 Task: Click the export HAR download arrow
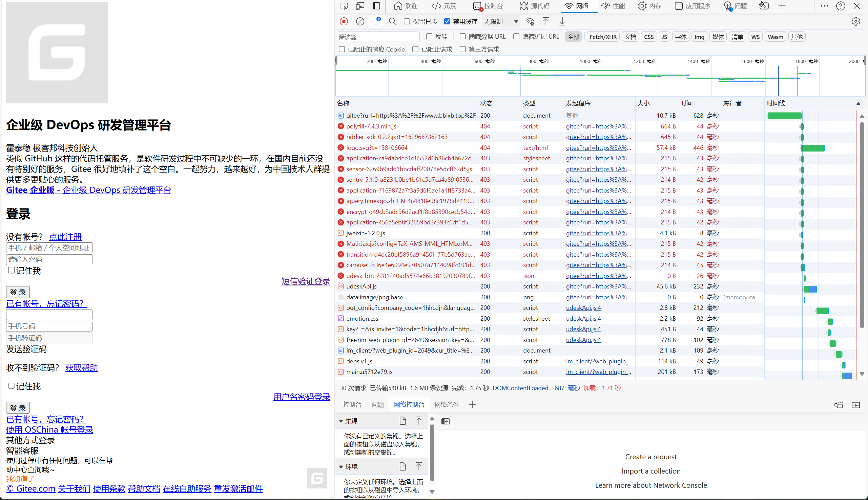(562, 21)
